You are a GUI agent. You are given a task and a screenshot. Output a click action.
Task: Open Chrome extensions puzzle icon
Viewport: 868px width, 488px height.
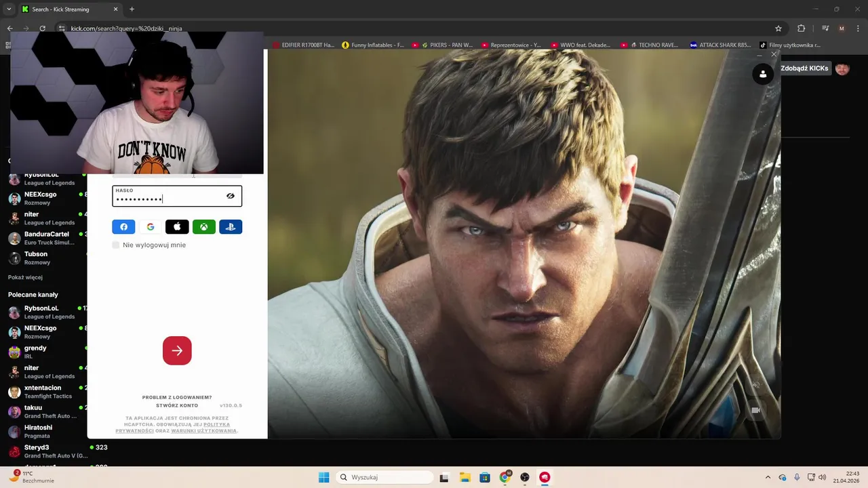[802, 28]
